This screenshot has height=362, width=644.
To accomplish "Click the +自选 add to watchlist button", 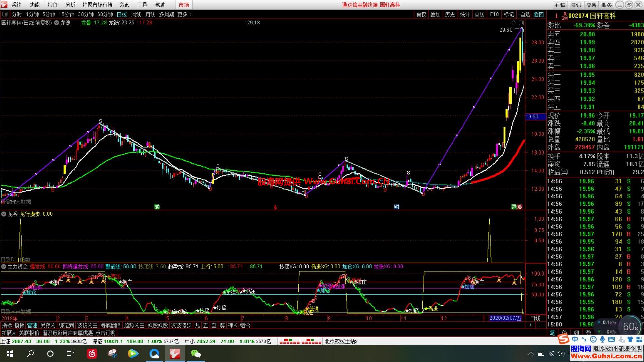I will click(x=524, y=14).
